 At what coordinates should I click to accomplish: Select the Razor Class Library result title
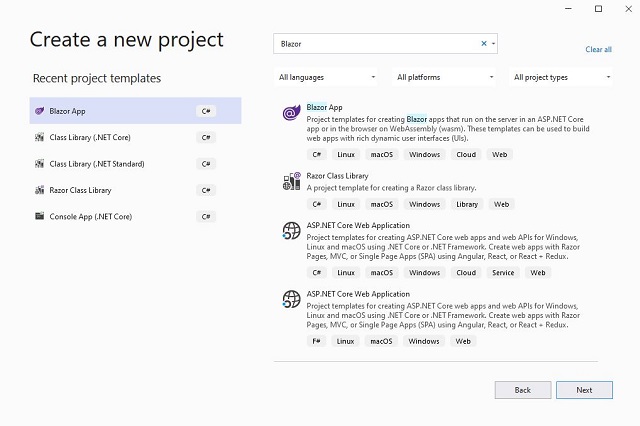tap(338, 176)
